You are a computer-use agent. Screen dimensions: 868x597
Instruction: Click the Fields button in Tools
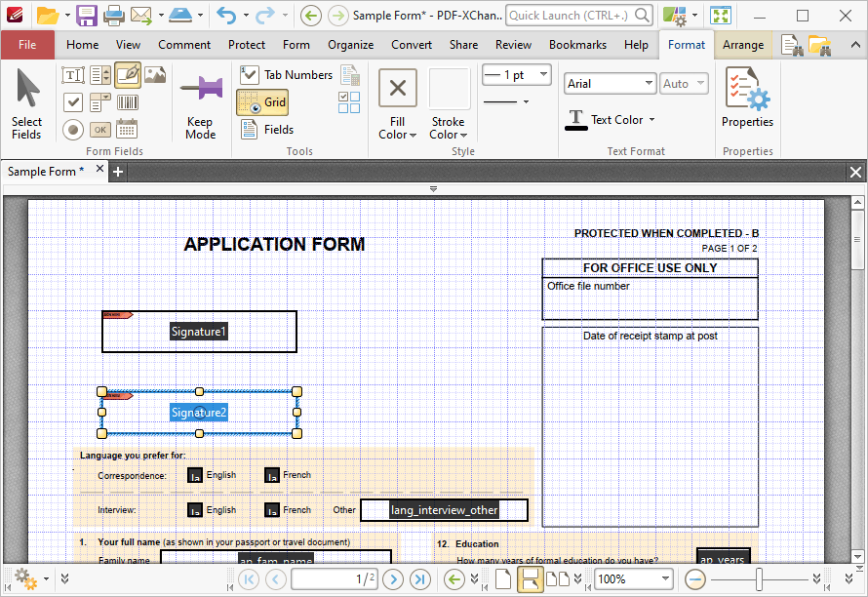click(x=267, y=130)
